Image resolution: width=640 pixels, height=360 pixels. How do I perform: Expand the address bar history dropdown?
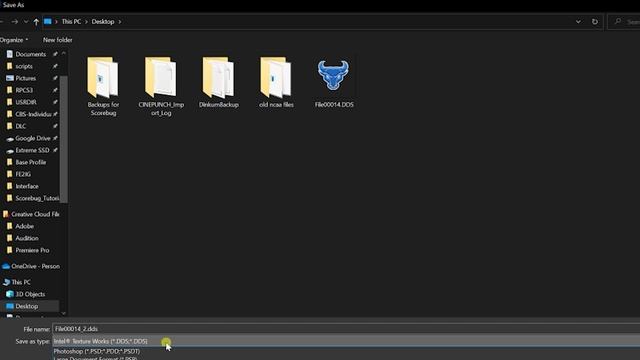coord(578,22)
